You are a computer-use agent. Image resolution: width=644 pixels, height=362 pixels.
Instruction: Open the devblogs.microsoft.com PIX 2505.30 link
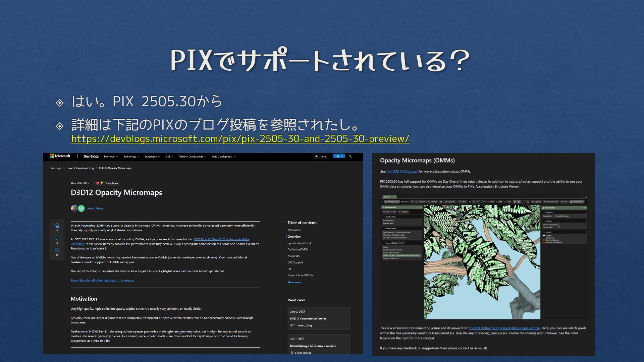click(240, 139)
